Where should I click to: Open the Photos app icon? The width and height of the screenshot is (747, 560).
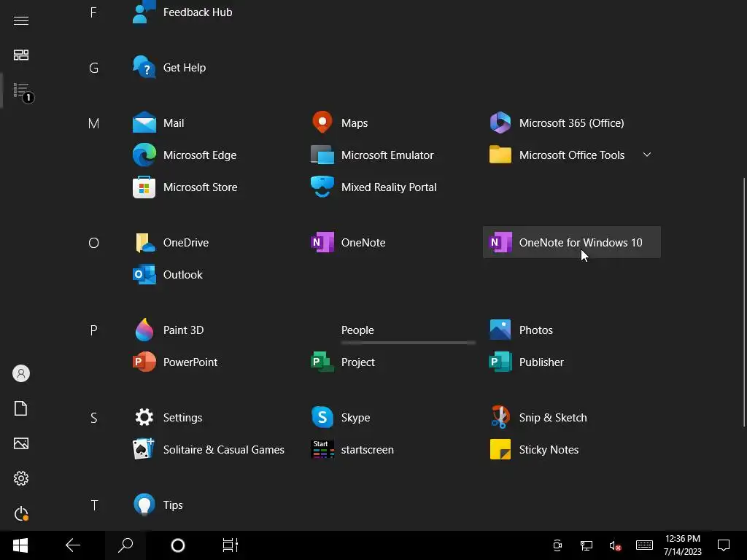click(x=500, y=330)
